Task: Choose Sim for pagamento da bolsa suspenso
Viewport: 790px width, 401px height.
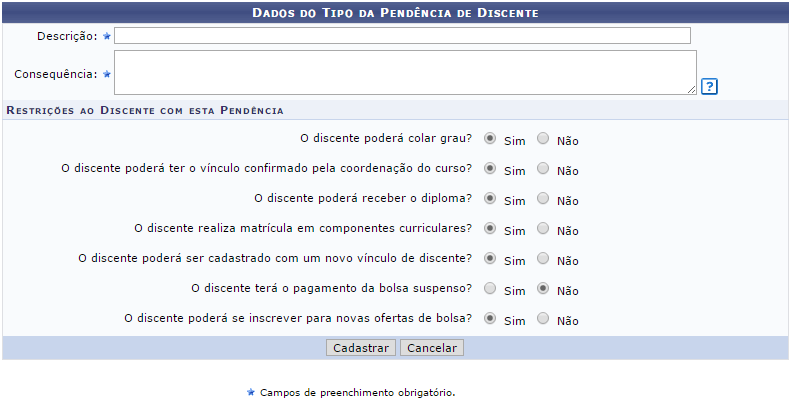Action: click(490, 289)
